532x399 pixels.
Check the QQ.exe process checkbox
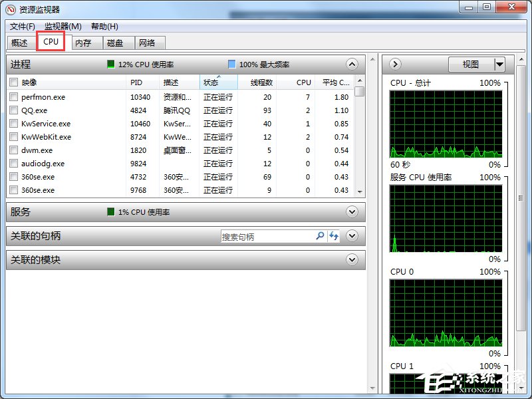14,110
